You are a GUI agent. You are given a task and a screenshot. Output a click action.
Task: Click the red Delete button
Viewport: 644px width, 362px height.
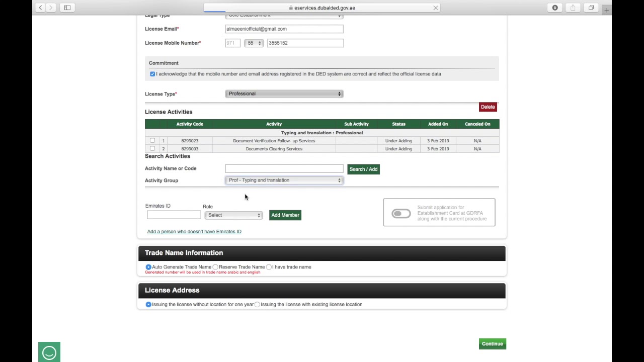[x=488, y=107]
